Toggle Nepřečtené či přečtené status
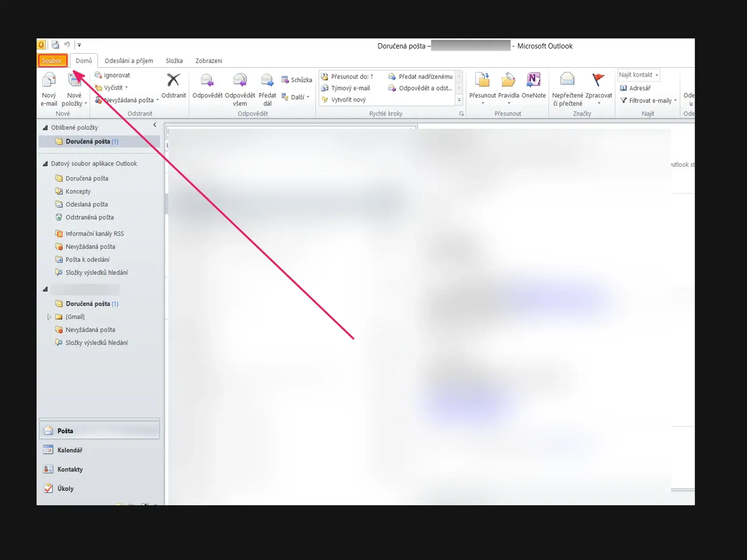The height and width of the screenshot is (560, 747). click(567, 90)
